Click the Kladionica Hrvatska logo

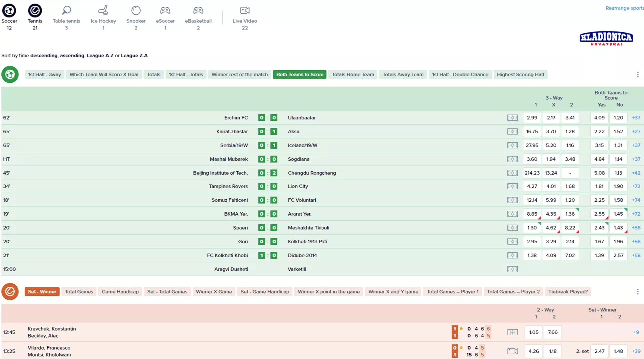(x=606, y=38)
